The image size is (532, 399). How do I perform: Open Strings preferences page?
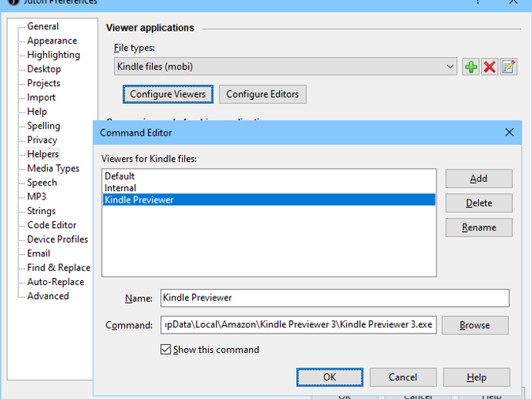42,211
